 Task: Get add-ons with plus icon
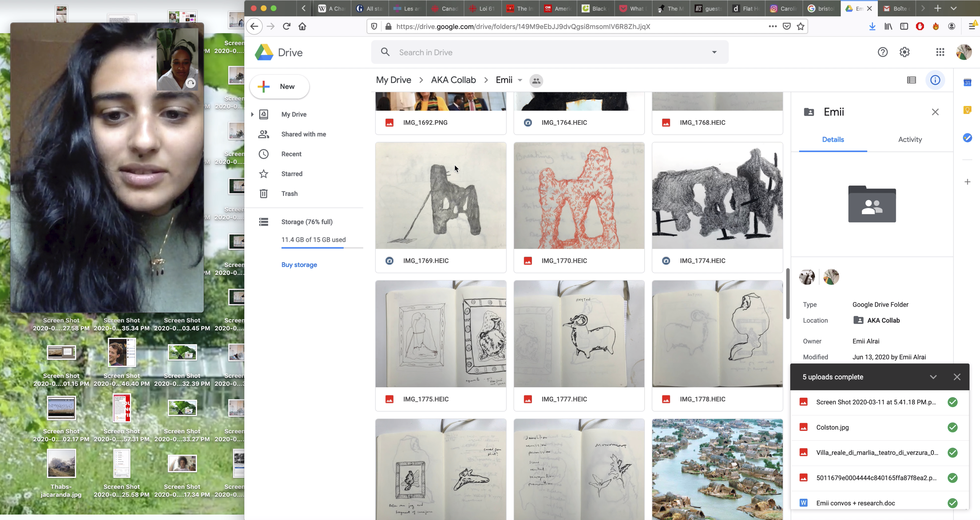(968, 182)
